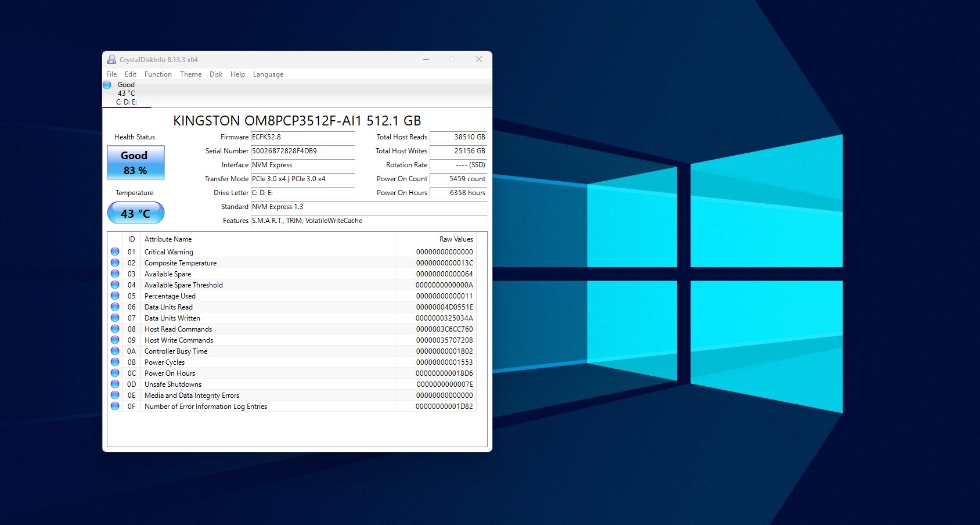
Task: Open the Disk menu
Action: coord(216,74)
